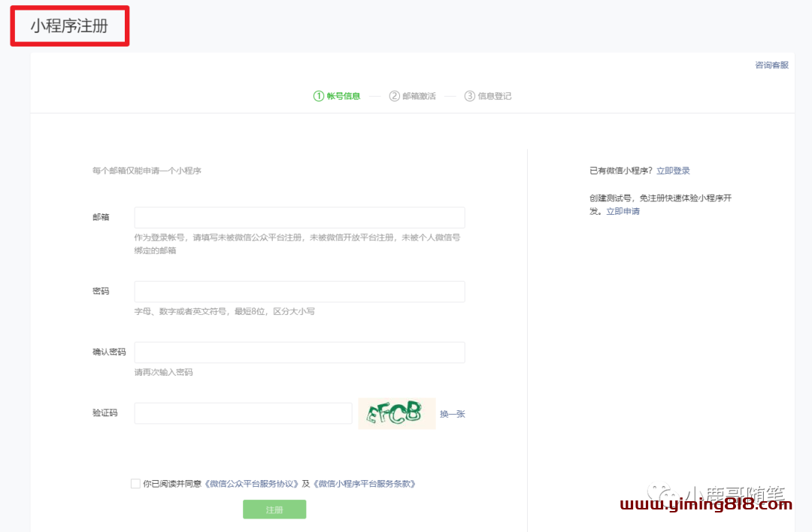The image size is (812, 532).
Task: Open the 咨询客服 link
Action: [x=771, y=65]
